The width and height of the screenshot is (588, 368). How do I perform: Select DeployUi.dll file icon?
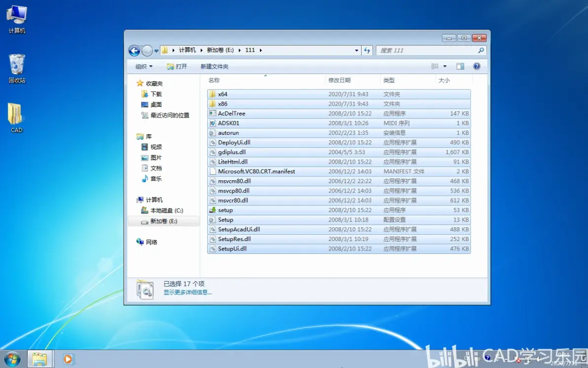[213, 142]
